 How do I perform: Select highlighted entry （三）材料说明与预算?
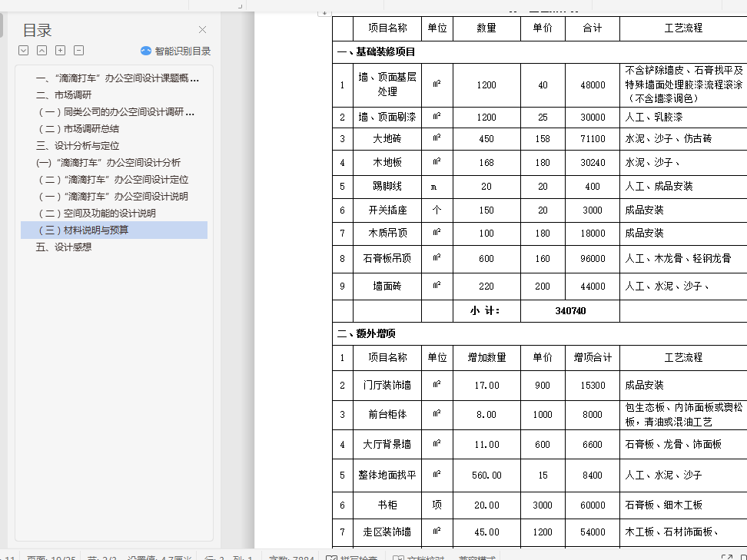tap(115, 230)
